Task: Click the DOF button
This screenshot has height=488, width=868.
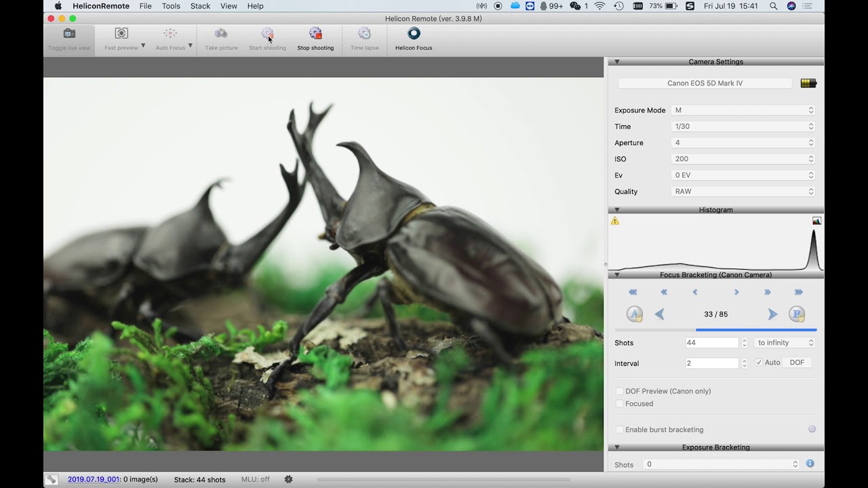Action: pos(797,363)
